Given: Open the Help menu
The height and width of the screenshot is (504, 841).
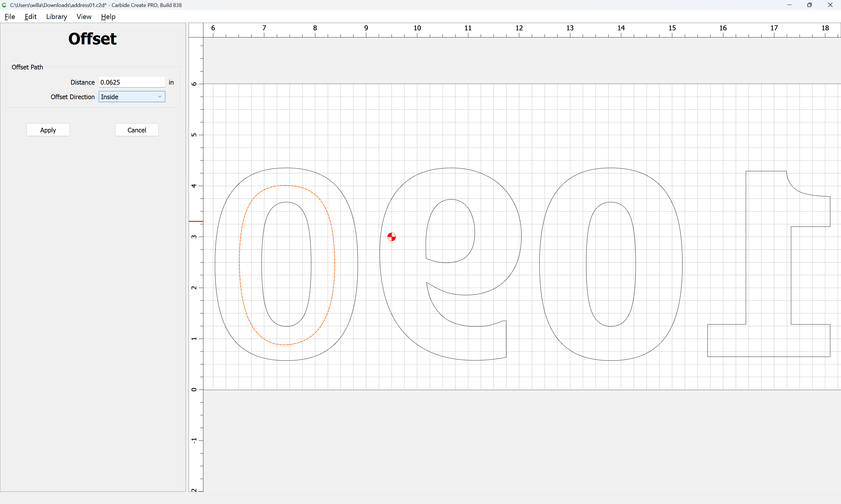Looking at the screenshot, I should (108, 17).
